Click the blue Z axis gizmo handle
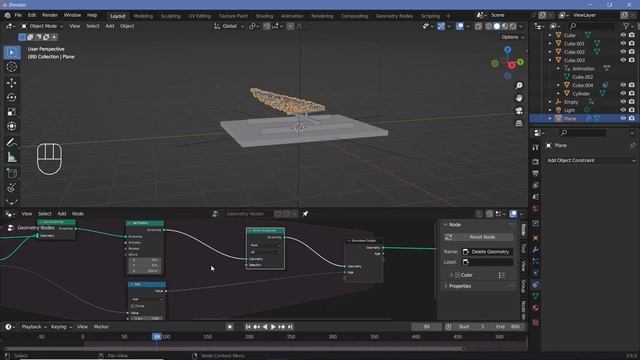 (507, 49)
